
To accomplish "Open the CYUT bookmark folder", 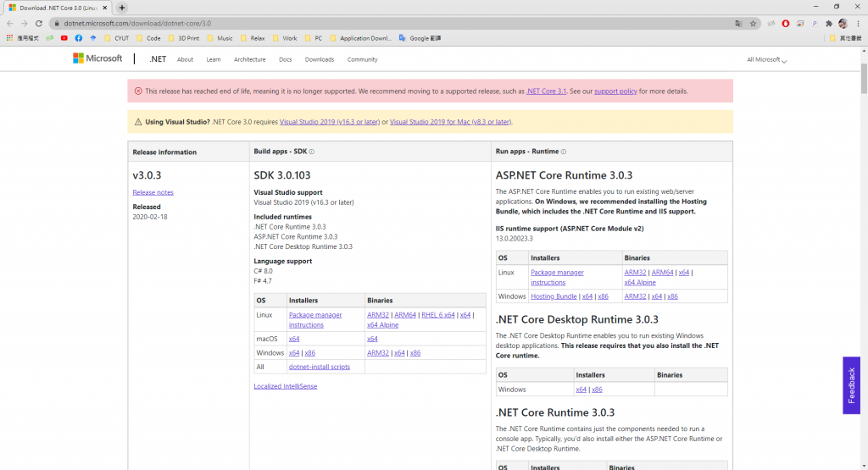I will [116, 38].
